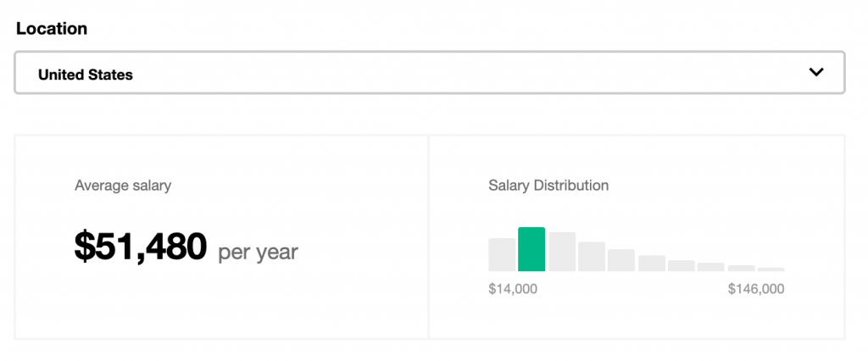Click the ninth bar in the salary histogram
Screen dimensions: 868x361
tap(741, 269)
